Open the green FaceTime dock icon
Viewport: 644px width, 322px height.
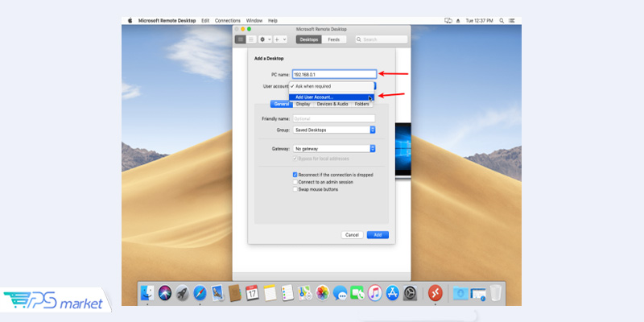point(357,293)
